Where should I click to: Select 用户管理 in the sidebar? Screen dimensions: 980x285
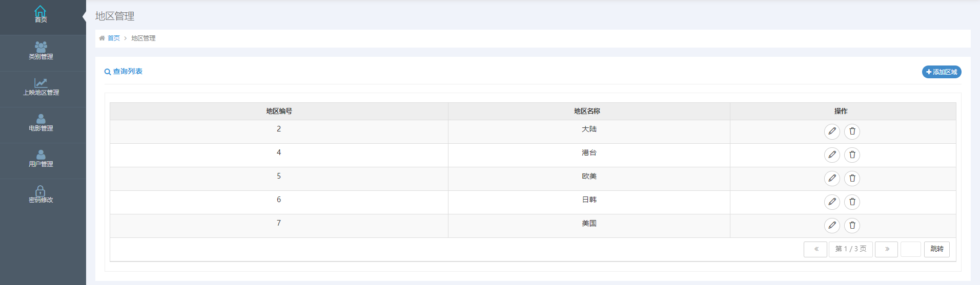(x=41, y=159)
